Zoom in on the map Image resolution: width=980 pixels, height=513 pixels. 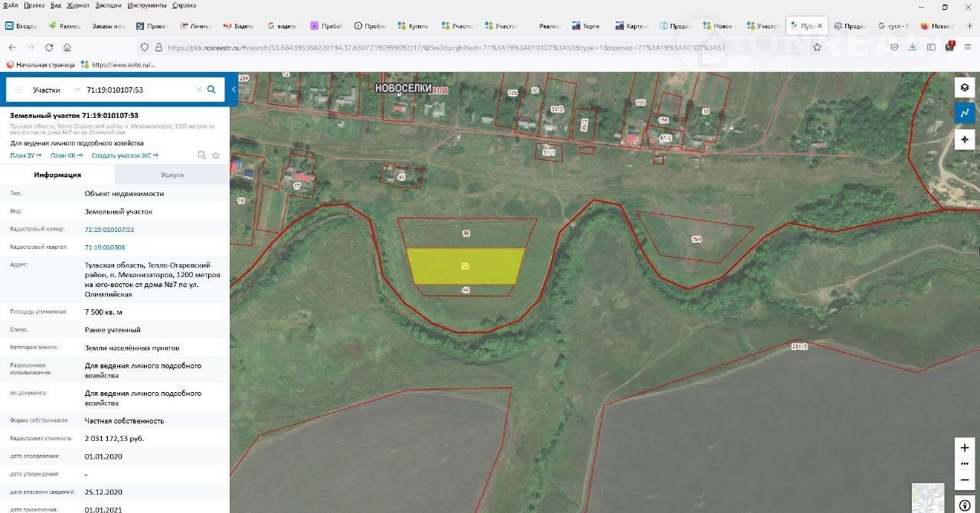(965, 447)
